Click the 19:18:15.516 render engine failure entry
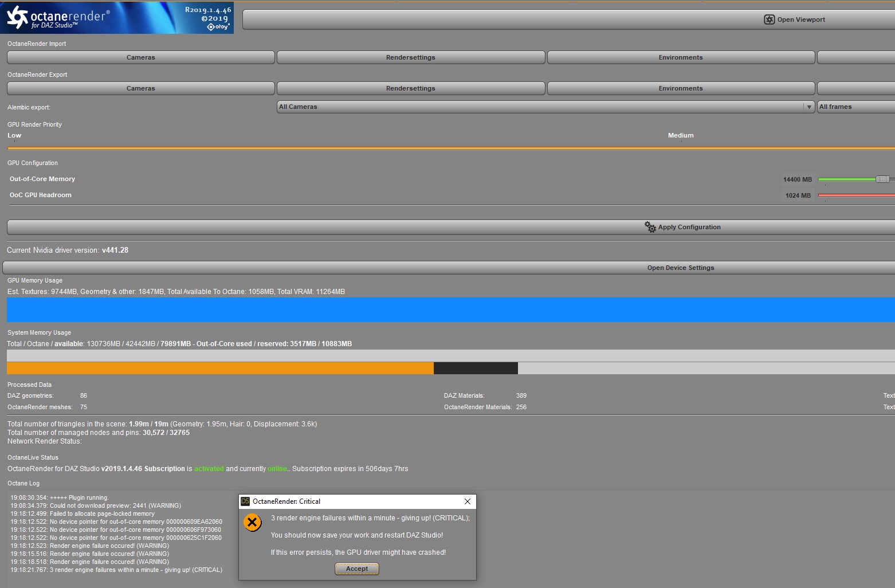 (x=90, y=554)
